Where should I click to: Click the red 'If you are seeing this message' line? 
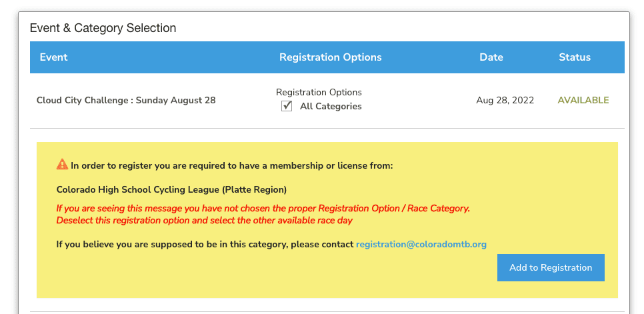263,209
